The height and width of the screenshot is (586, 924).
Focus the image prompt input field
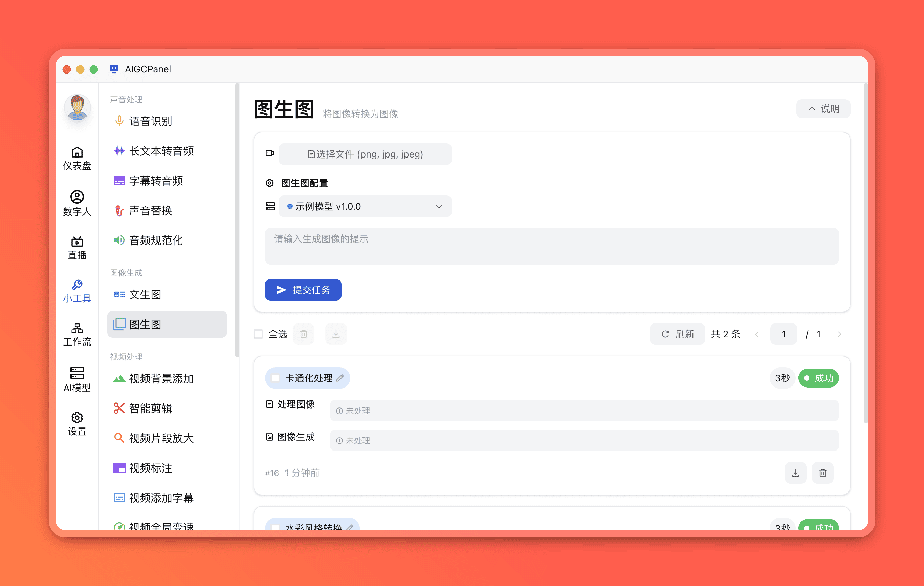tap(551, 246)
